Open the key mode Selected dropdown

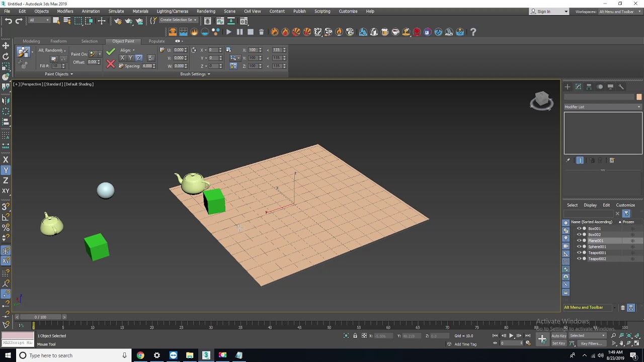[x=587, y=336]
